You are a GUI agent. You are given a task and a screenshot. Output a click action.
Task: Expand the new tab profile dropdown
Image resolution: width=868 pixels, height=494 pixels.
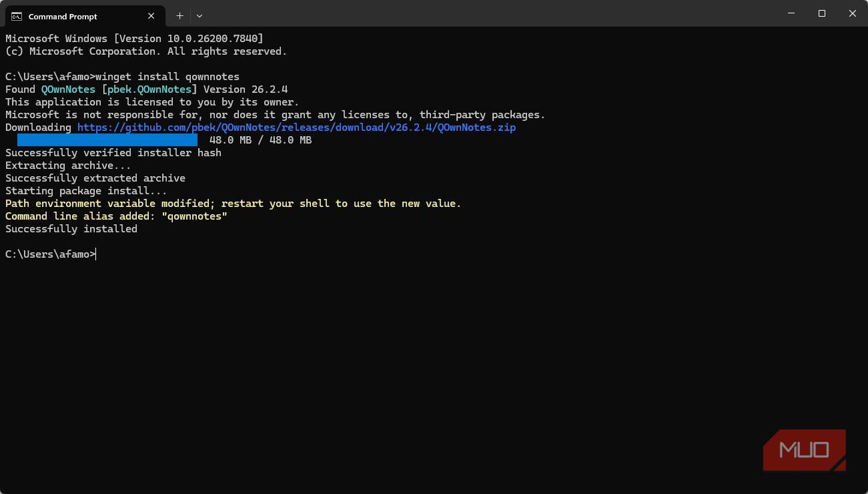coord(199,16)
